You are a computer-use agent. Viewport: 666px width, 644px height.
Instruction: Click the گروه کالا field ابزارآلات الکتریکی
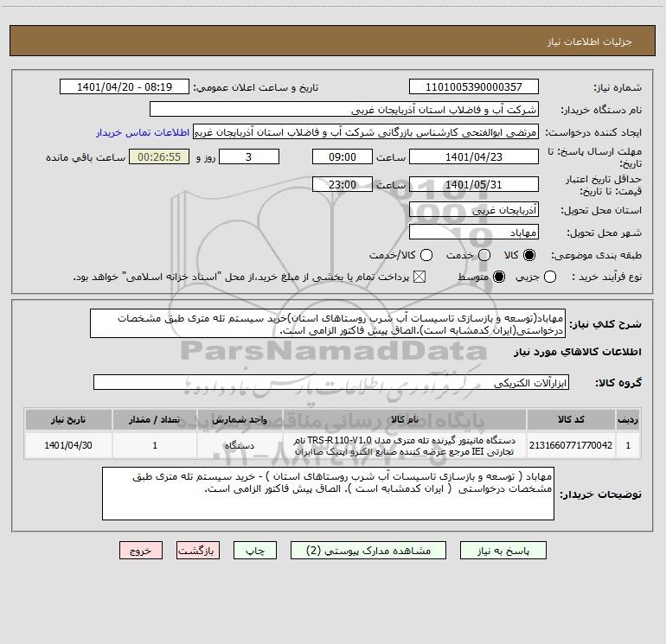click(x=331, y=382)
